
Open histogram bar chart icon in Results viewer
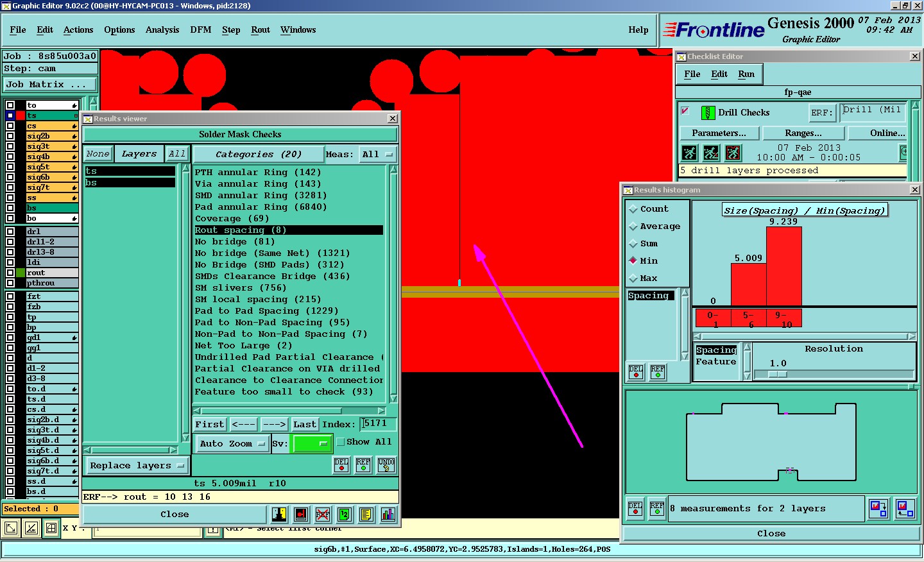tap(388, 515)
